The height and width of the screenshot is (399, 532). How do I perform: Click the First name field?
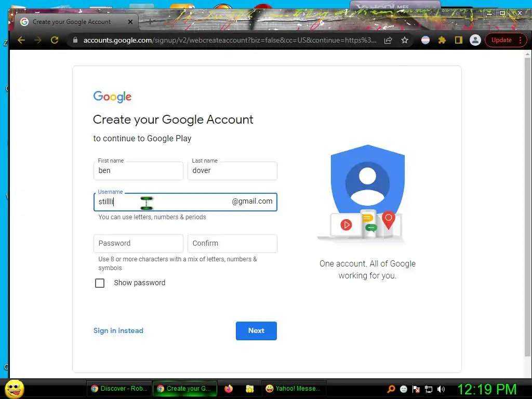(x=138, y=170)
